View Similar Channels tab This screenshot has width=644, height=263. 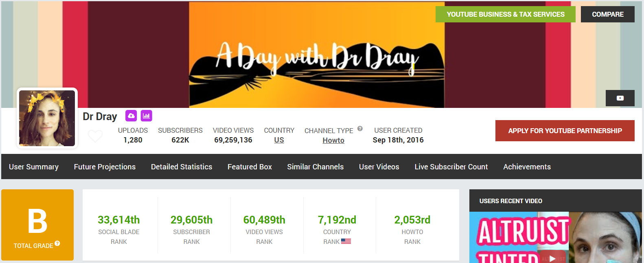point(315,167)
